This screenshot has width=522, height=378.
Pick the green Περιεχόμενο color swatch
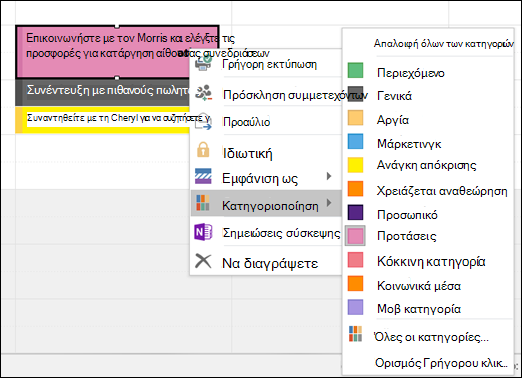click(355, 71)
